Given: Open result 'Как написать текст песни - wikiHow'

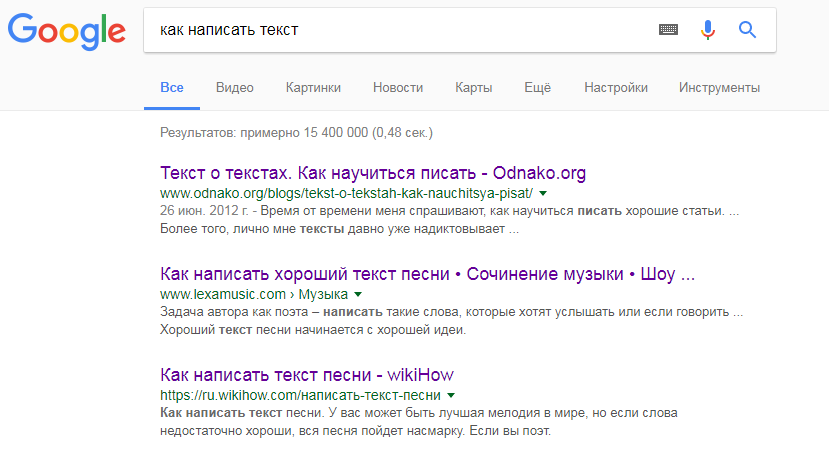Looking at the screenshot, I should click(x=307, y=375).
